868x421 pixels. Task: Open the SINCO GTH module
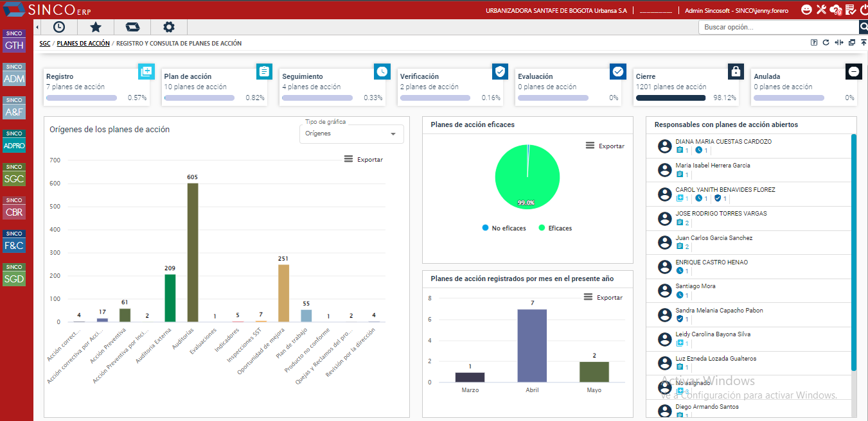[x=14, y=42]
